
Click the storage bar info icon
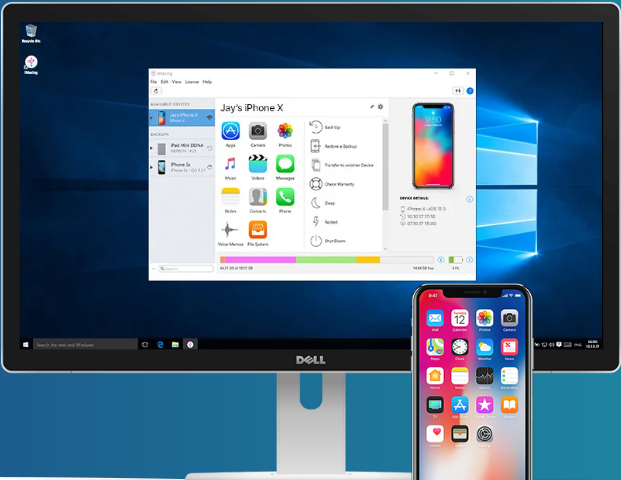(440, 260)
